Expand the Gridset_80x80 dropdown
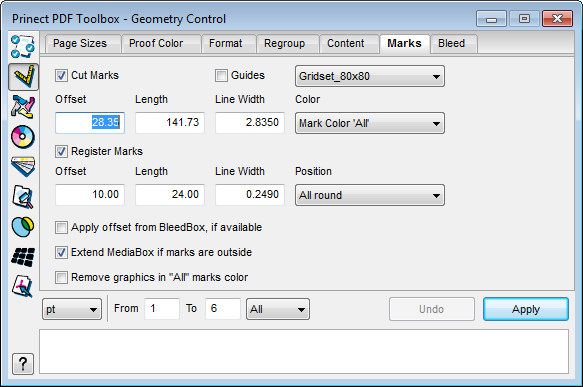The image size is (583, 387). [x=370, y=76]
